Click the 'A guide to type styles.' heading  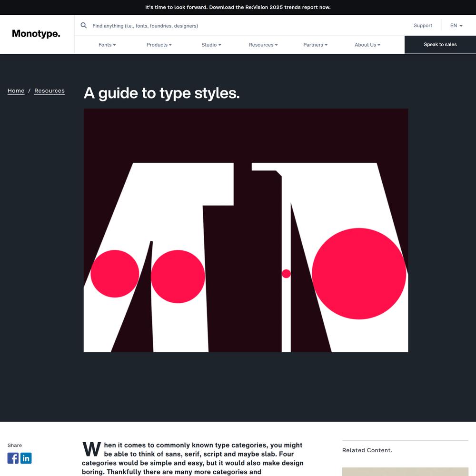(x=161, y=93)
